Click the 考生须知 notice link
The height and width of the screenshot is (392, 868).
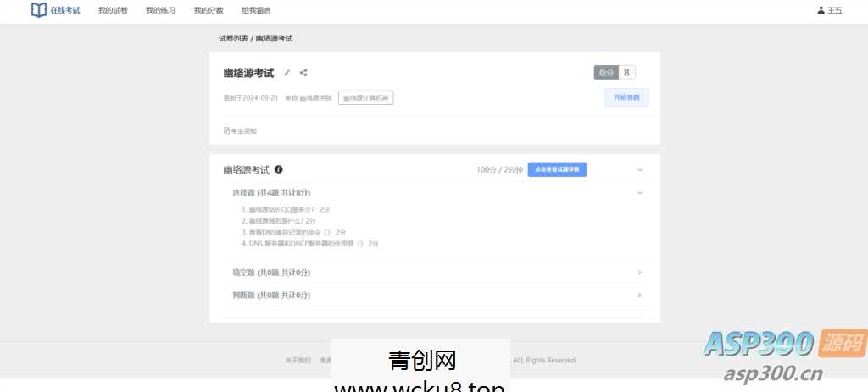pos(240,131)
